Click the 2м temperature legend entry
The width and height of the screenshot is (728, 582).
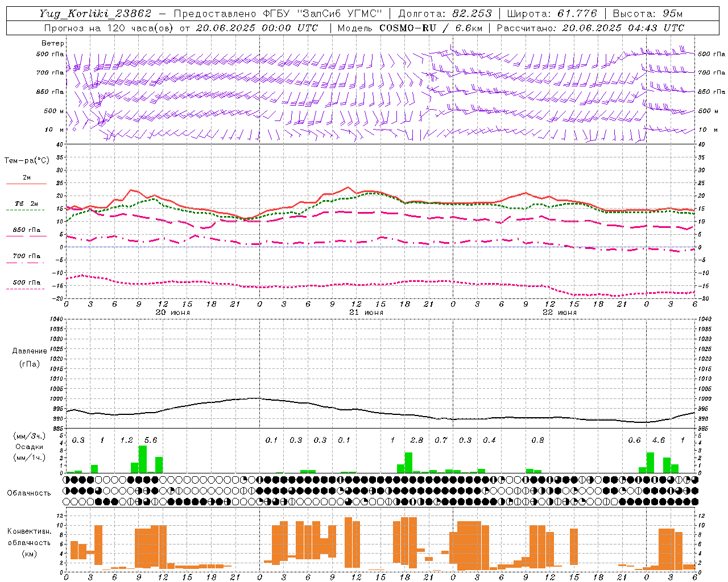point(27,178)
